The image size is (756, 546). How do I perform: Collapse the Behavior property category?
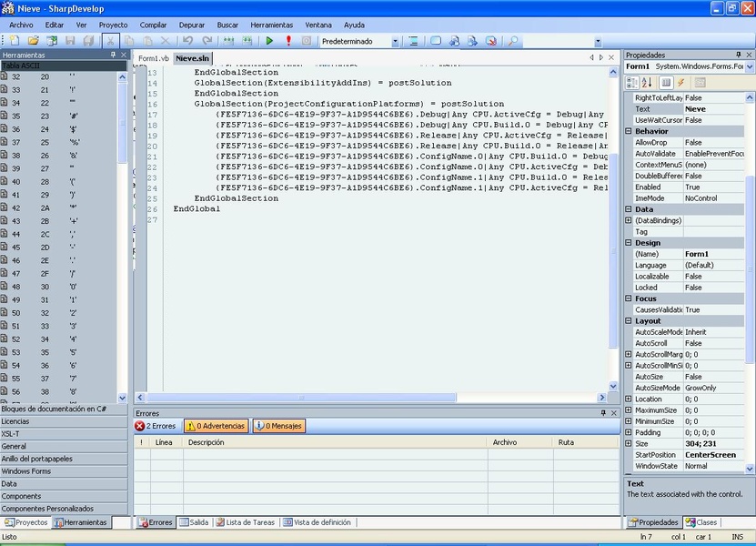pos(628,131)
